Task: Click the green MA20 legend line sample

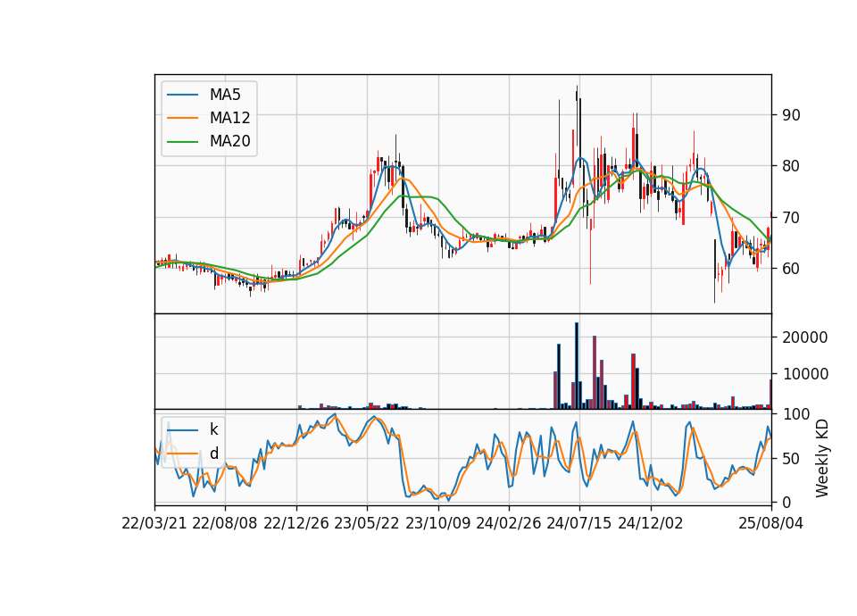Action: pos(182,142)
